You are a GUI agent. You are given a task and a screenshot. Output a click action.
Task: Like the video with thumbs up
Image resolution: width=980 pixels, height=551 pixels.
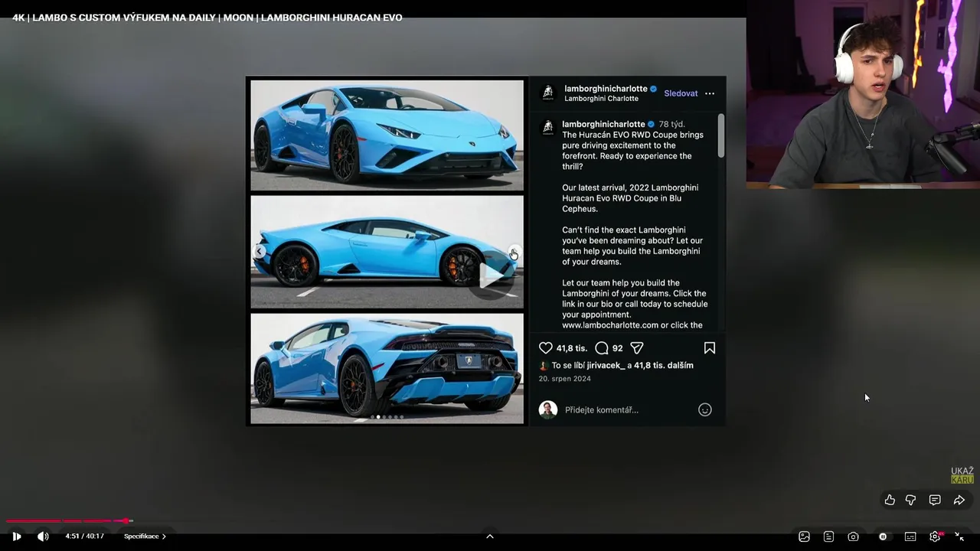point(890,500)
